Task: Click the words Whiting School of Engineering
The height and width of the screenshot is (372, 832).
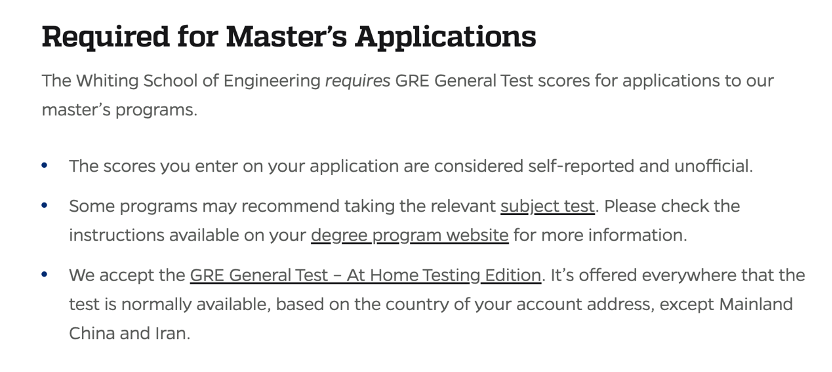Action: pyautogui.click(x=198, y=81)
